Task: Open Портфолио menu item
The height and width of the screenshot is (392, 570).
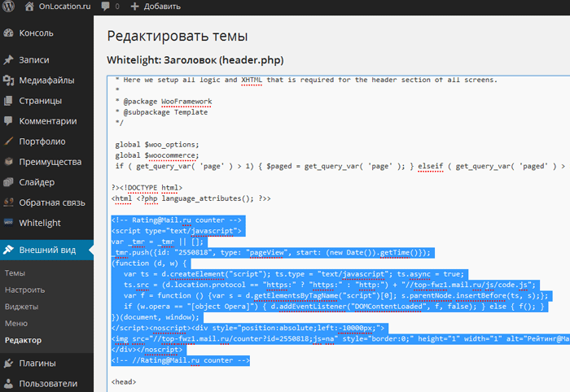Action: 42,142
